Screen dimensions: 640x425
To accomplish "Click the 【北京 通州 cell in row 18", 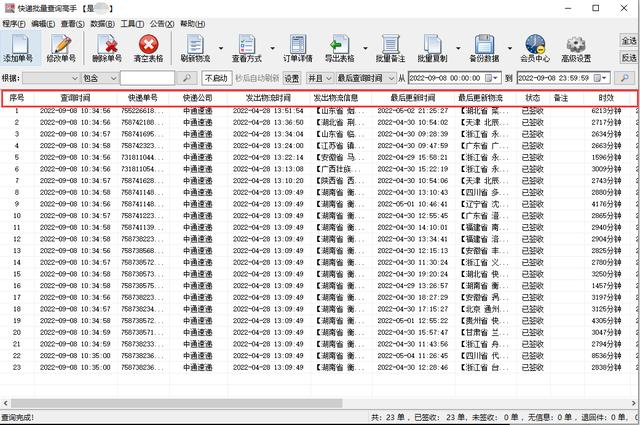I will [484, 309].
